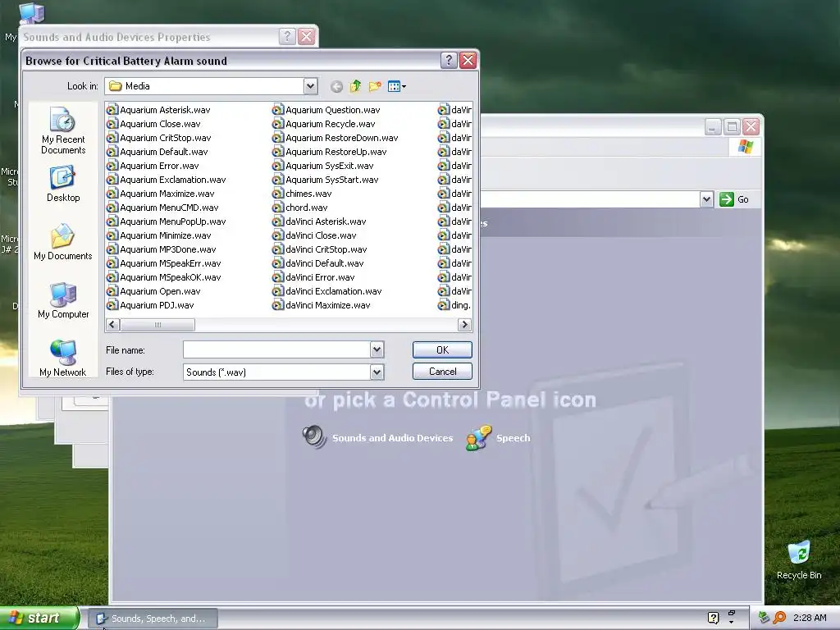Select Aquarium Question.wav file
Screen dimensions: 840x630
pyautogui.click(x=326, y=110)
